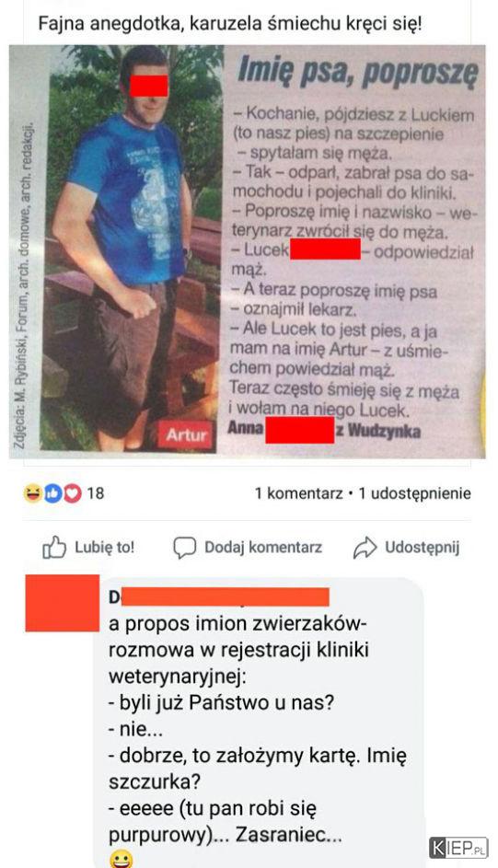Open the 1 udostępnienie link

click(415, 493)
